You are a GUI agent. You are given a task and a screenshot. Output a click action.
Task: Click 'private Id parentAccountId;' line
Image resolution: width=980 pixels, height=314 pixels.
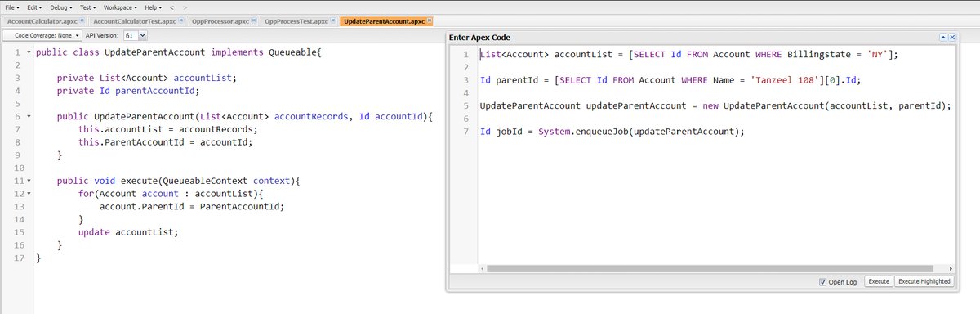pos(128,91)
